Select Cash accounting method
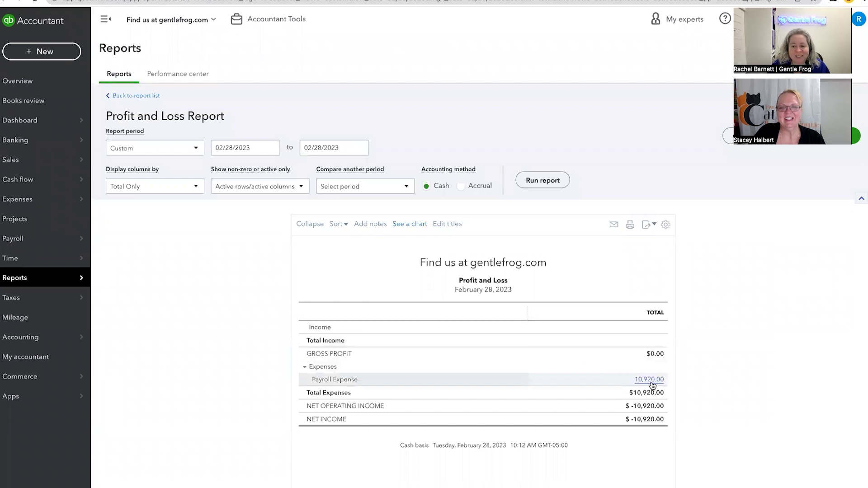Viewport: 868px width, 488px height. click(426, 186)
